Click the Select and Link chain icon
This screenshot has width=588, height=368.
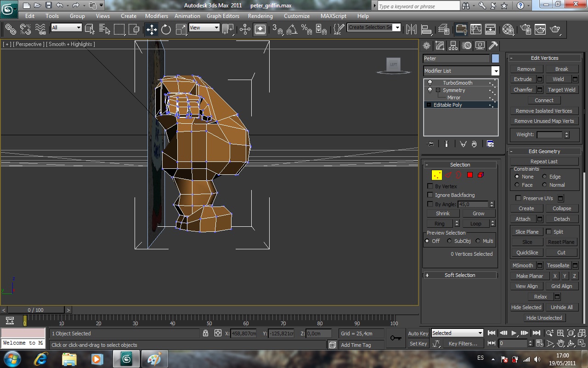point(10,29)
